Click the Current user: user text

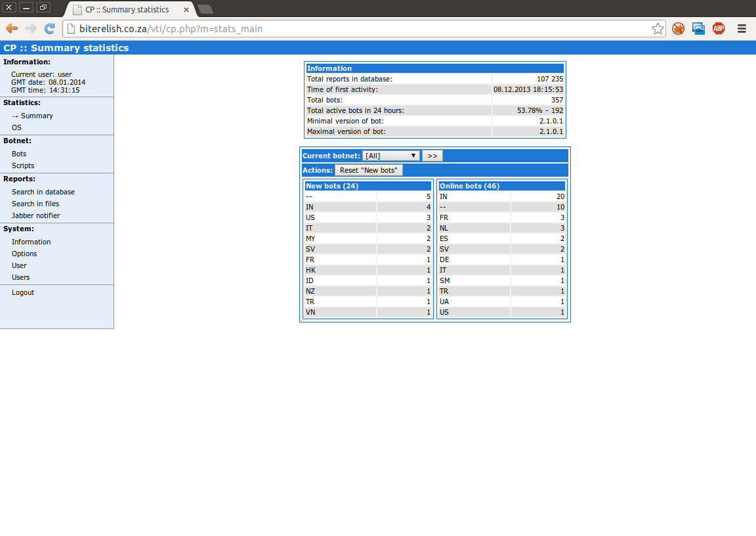click(41, 74)
